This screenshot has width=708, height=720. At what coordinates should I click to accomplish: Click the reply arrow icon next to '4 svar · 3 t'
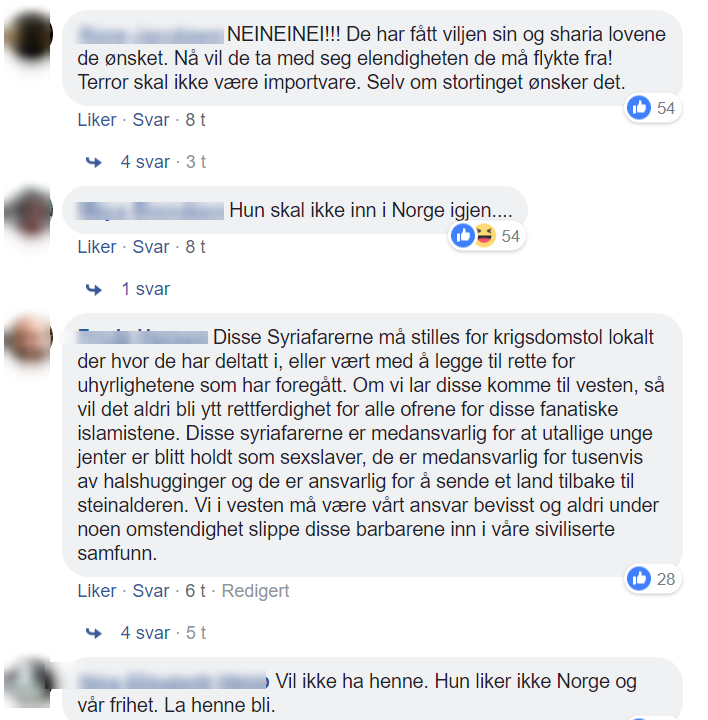pyautogui.click(x=94, y=162)
